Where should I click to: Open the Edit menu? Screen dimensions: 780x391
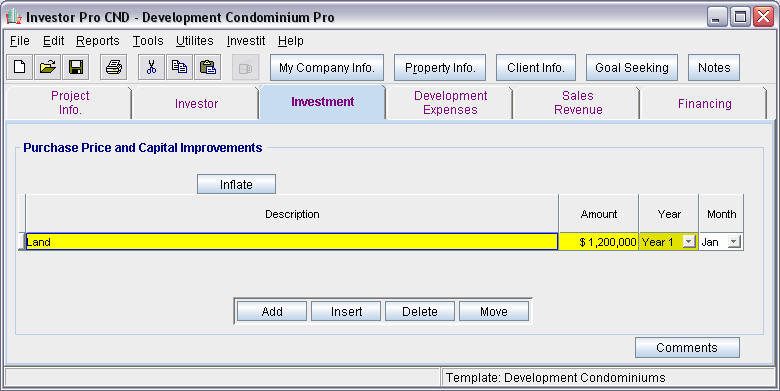coord(53,41)
